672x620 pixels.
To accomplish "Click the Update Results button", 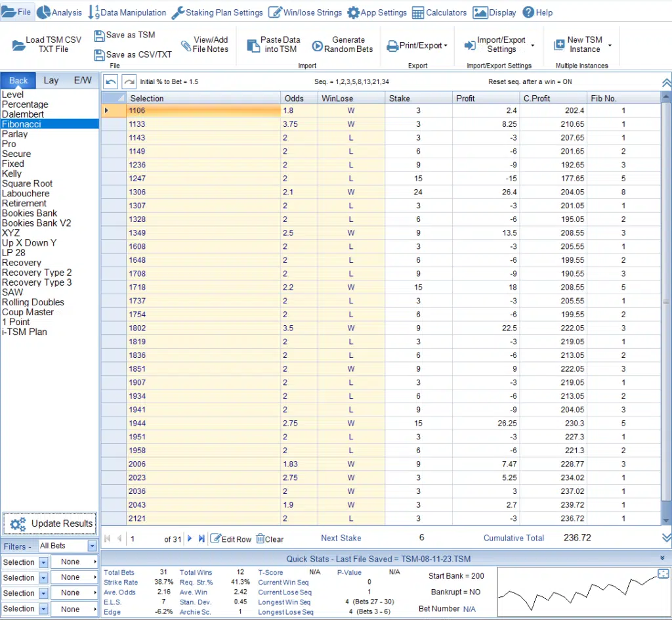I will [50, 524].
